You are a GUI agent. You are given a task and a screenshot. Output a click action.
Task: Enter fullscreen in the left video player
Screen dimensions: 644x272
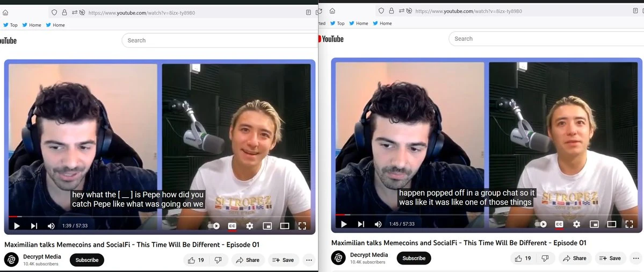coord(302,226)
